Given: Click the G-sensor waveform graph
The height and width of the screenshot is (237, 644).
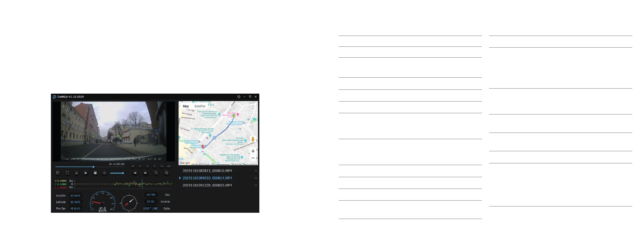Looking at the screenshot, I should [123, 183].
